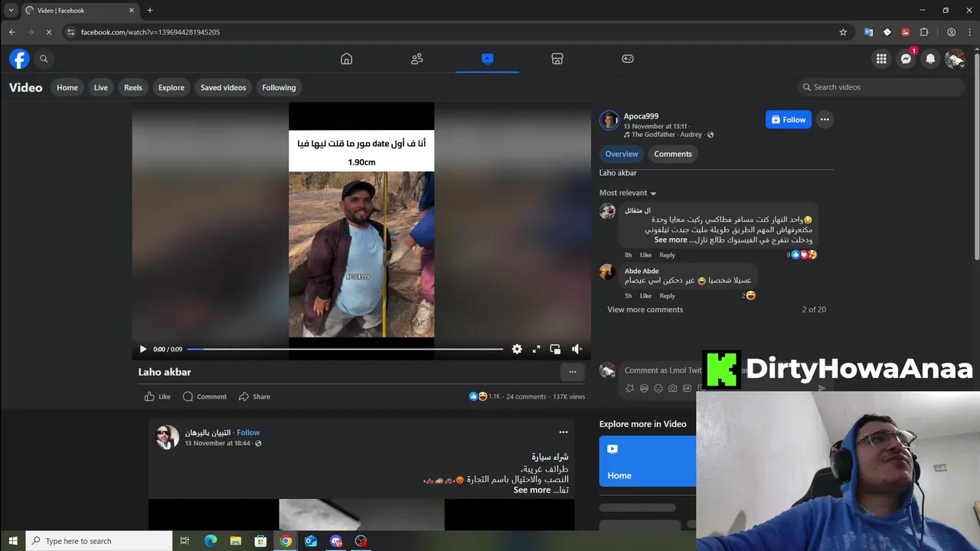Reply to the comment posted 8h ago
Viewport: 980px width, 551px height.
668,255
